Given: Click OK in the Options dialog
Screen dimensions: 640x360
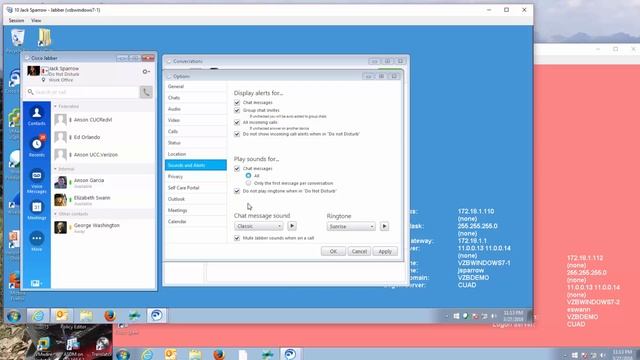Looking at the screenshot, I should 333,251.
